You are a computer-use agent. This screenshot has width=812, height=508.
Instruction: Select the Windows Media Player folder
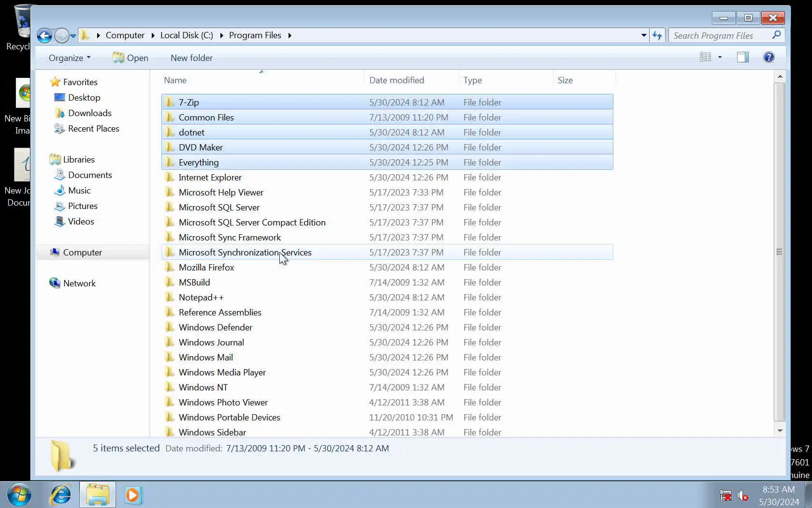pyautogui.click(x=222, y=372)
